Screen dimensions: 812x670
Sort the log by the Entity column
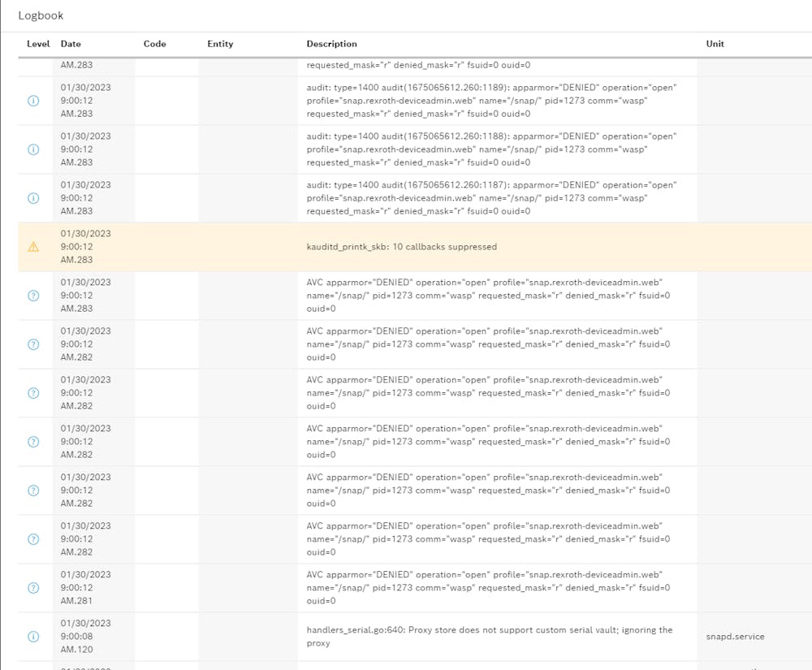tap(219, 44)
